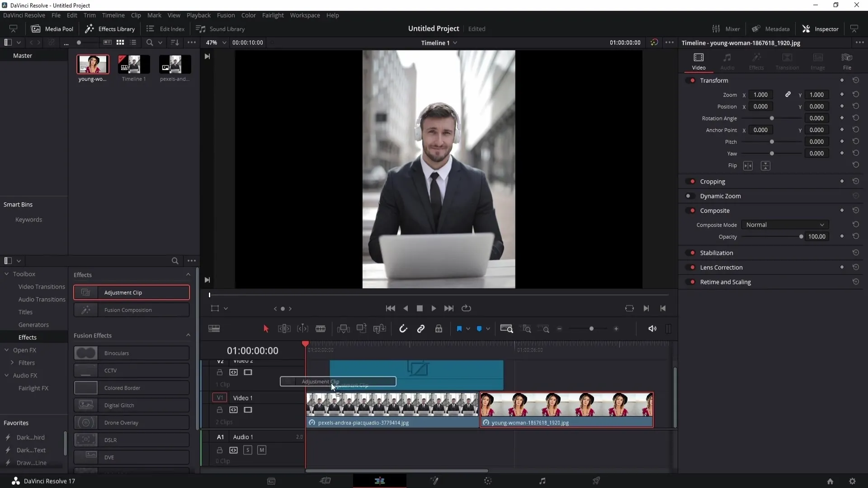Click the Flag/Mark clip icon in toolbar
This screenshot has width=868, height=488.
pyautogui.click(x=460, y=328)
